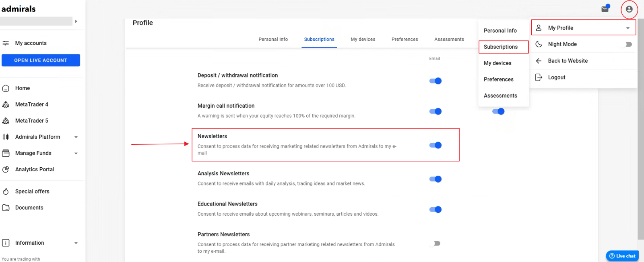Screen dimensions: 644x262
Task: Click the Special offers flame icon
Action: (6, 191)
